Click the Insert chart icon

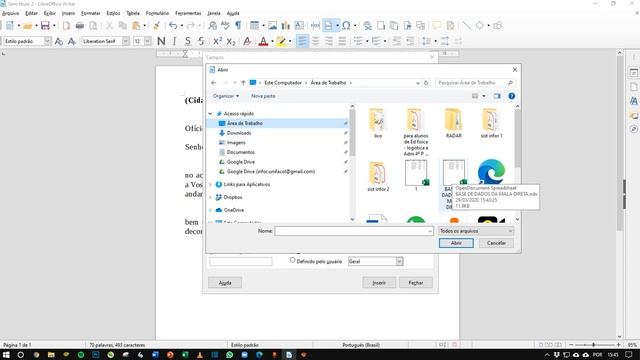coord(286,26)
